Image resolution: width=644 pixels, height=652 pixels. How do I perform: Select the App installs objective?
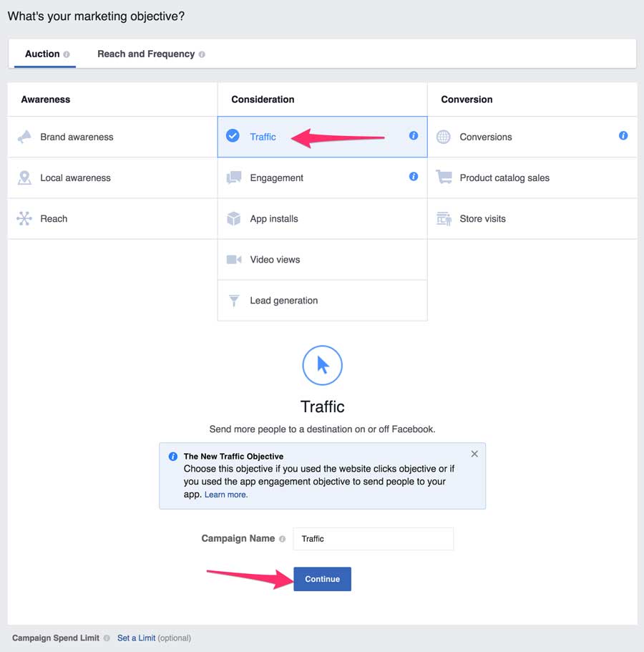[x=322, y=219]
